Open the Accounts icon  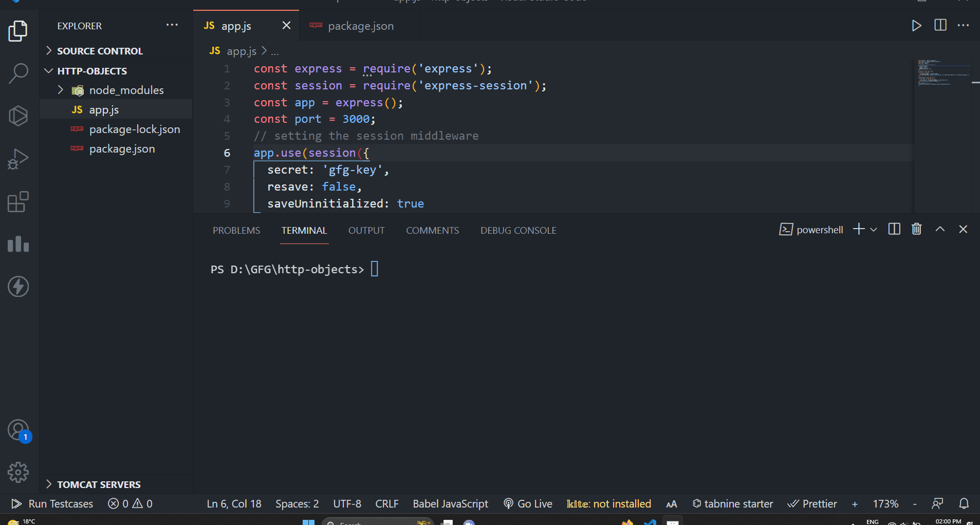[19, 430]
